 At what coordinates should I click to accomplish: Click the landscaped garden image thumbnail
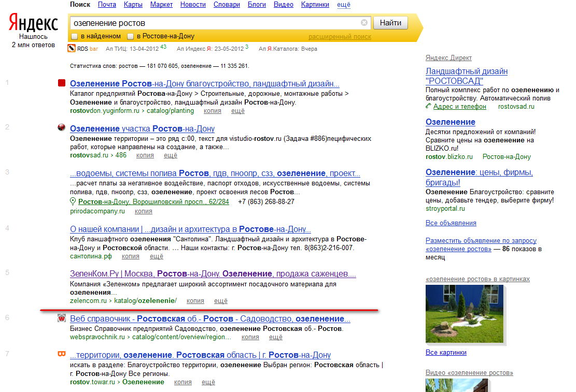[x=465, y=314]
